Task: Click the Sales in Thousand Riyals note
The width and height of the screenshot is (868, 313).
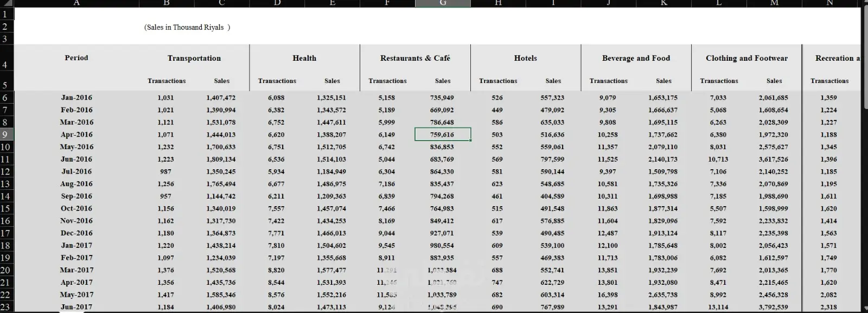Action: point(187,27)
